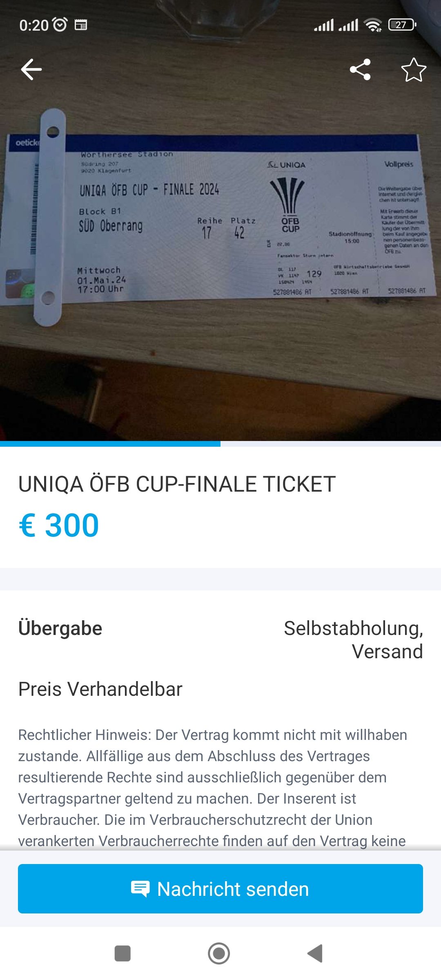The height and width of the screenshot is (980, 441).
Task: Toggle the star favorite icon
Action: coord(414,69)
